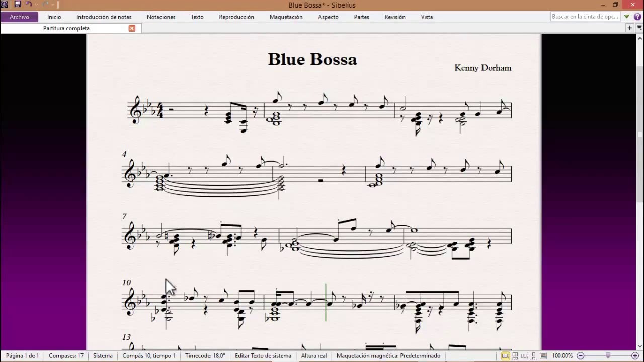
Task: Close the Partitura completa tab
Action: [132, 28]
